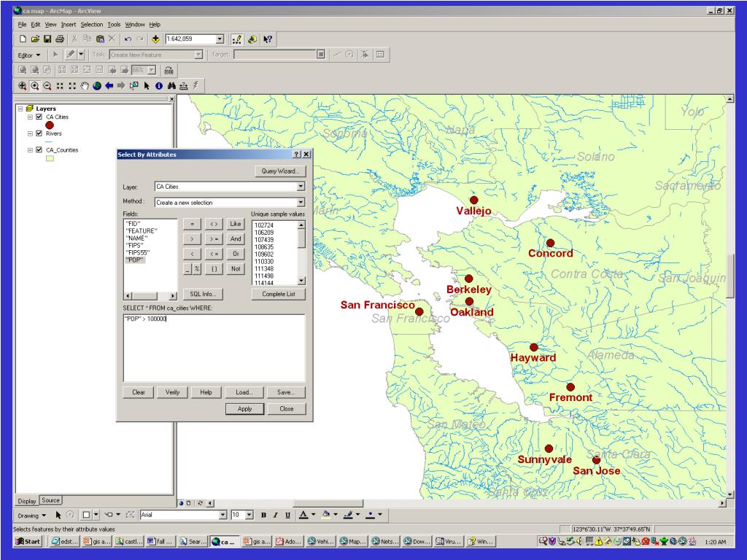
Task: Click the CA_Counties green fill swatch
Action: coord(50,158)
